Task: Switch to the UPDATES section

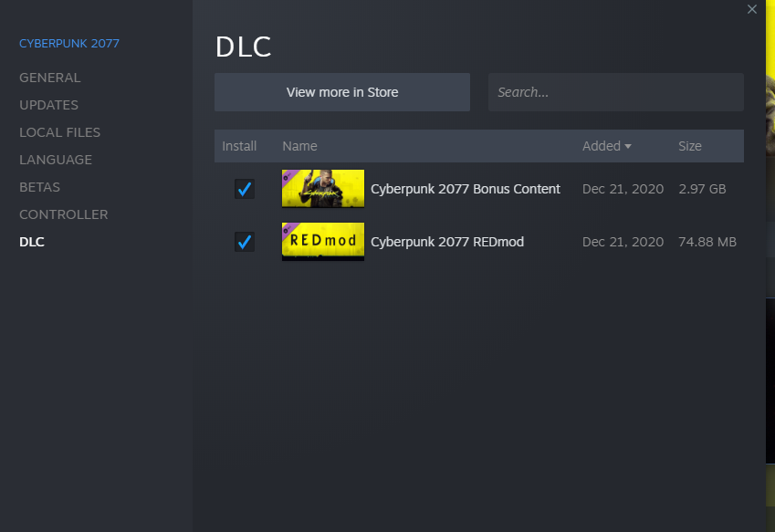Action: (x=49, y=105)
